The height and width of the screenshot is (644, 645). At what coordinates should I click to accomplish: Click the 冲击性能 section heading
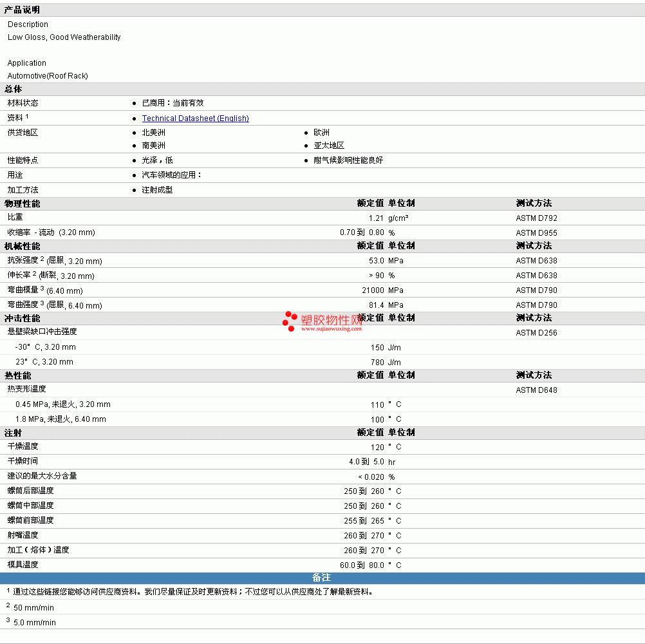pyautogui.click(x=22, y=318)
